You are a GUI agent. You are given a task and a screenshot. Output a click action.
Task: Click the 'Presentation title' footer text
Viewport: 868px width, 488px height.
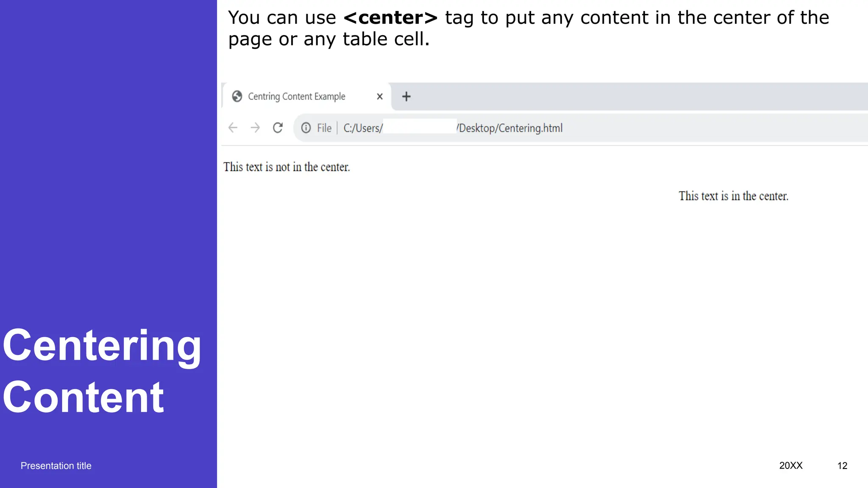click(x=56, y=466)
